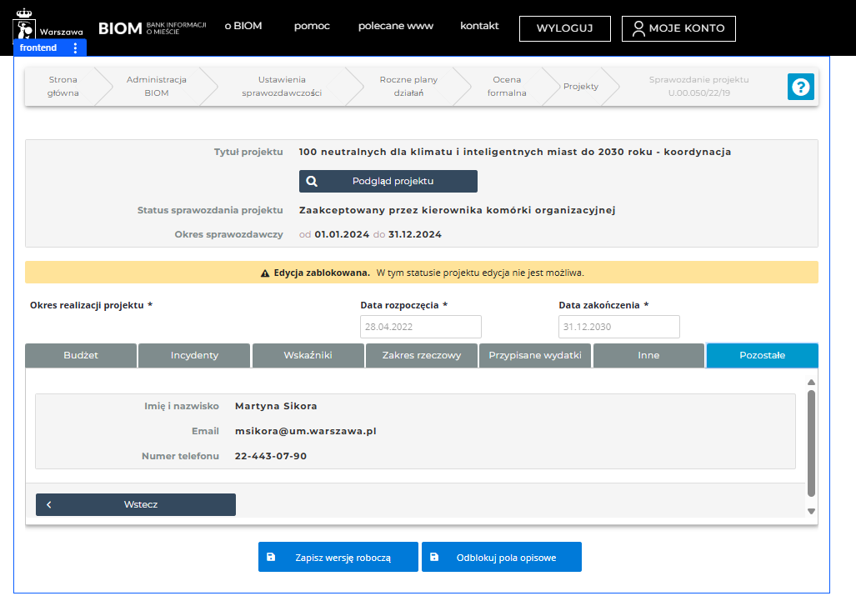Open Podgląd projektu with magnifier icon
The width and height of the screenshot is (856, 616).
point(388,181)
